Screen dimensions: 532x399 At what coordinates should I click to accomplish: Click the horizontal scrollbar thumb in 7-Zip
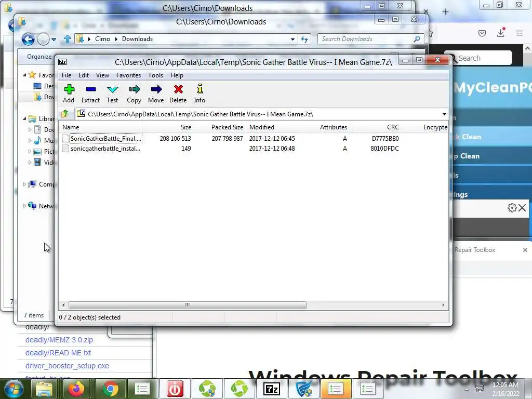[187, 305]
